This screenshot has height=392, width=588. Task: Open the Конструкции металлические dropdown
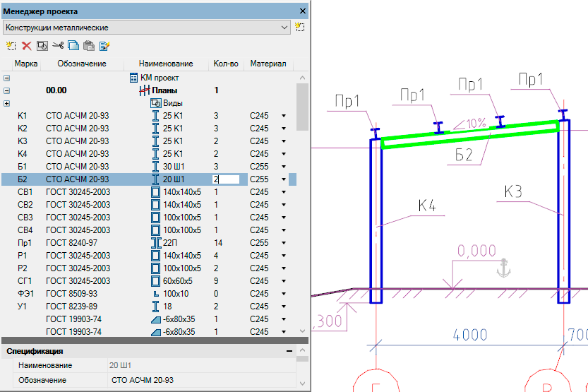pos(147,28)
